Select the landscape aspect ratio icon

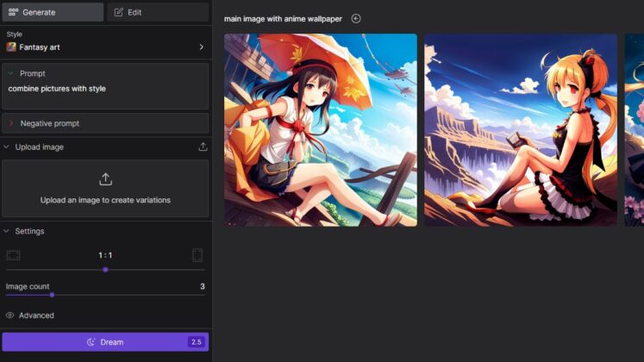click(13, 255)
